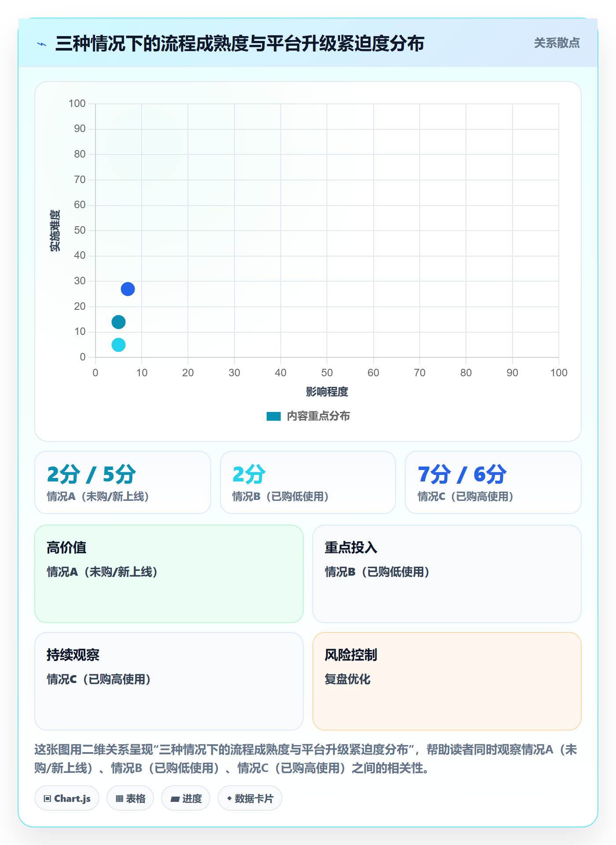Select the 风险控制 quadrant card
Screen dimensions: 616x845
pyautogui.click(x=447, y=681)
